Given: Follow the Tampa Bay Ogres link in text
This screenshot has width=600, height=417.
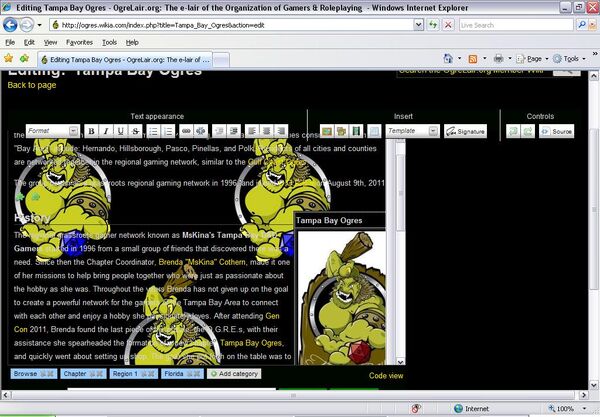Looking at the screenshot, I should pyautogui.click(x=251, y=343).
